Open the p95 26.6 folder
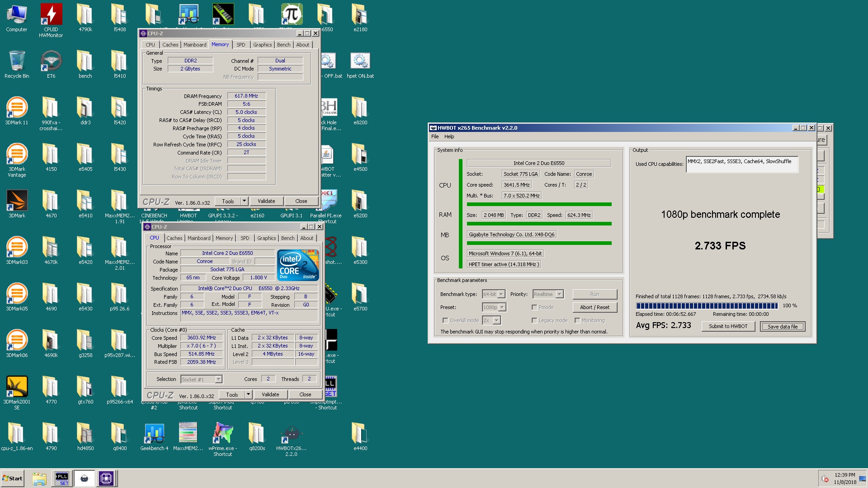 coord(120,297)
